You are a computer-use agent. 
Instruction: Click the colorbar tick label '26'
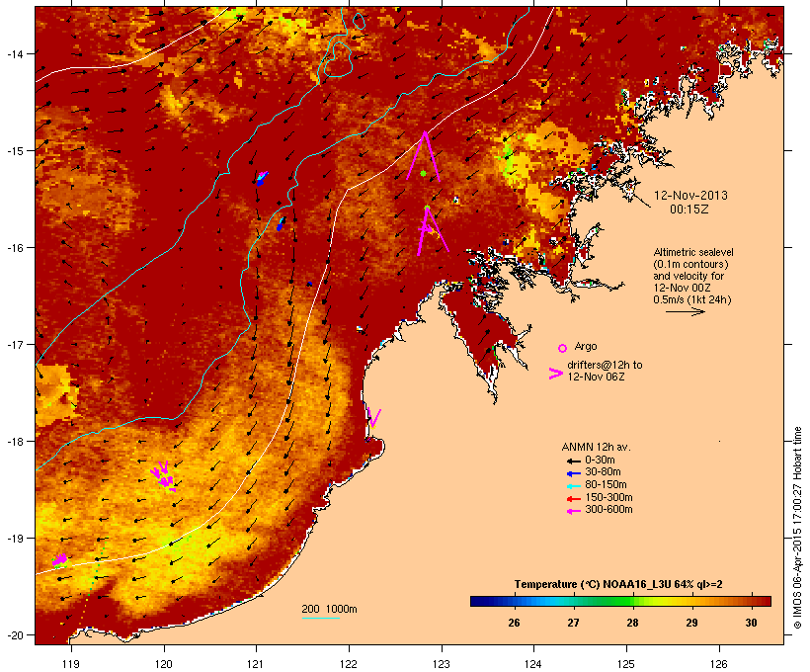tap(514, 623)
